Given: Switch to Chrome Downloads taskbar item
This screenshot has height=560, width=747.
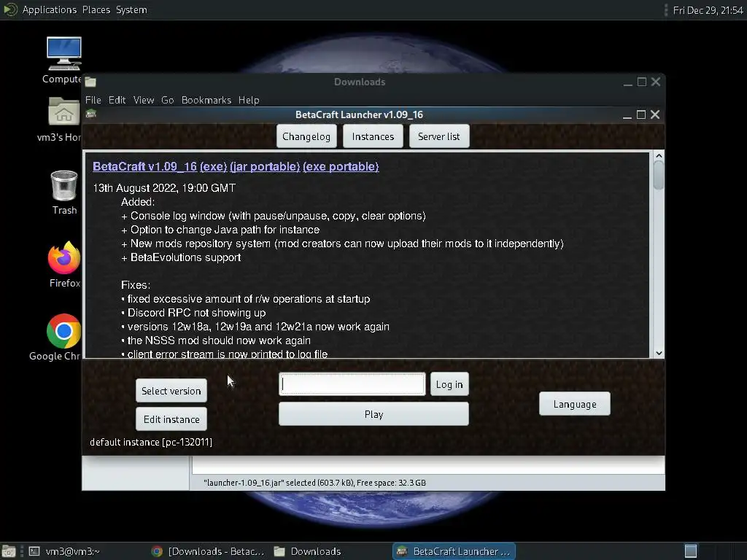Looking at the screenshot, I should coord(208,551).
